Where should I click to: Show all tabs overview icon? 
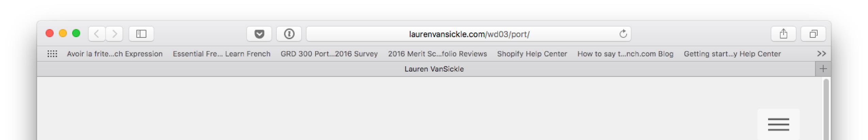coord(813,34)
